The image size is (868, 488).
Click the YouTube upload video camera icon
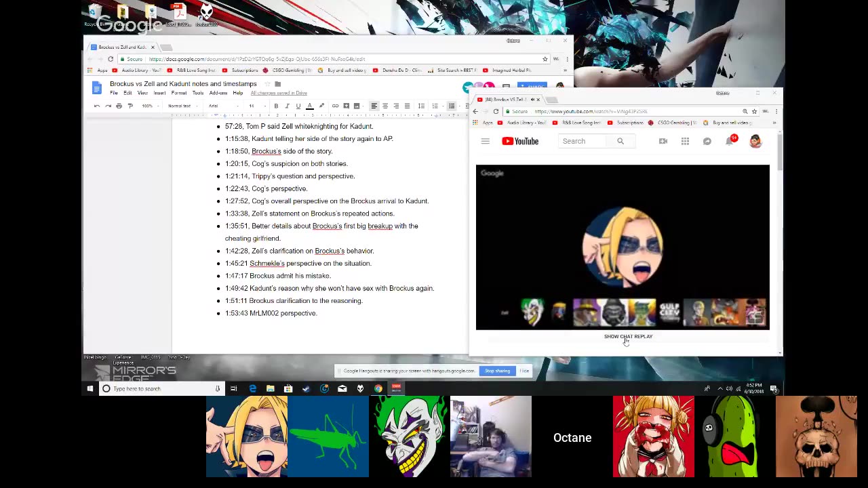click(x=663, y=141)
